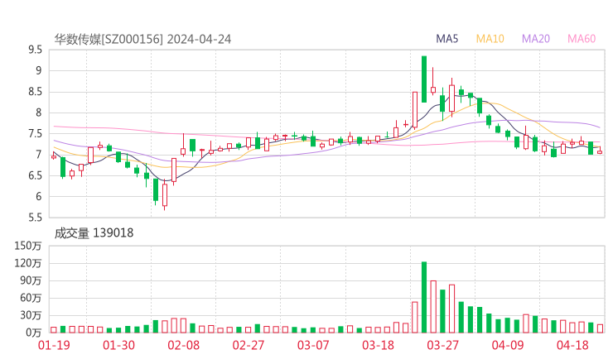Screen dimensions: 613x364
Task: Click the 03-07 date axis label
Action: point(313,345)
